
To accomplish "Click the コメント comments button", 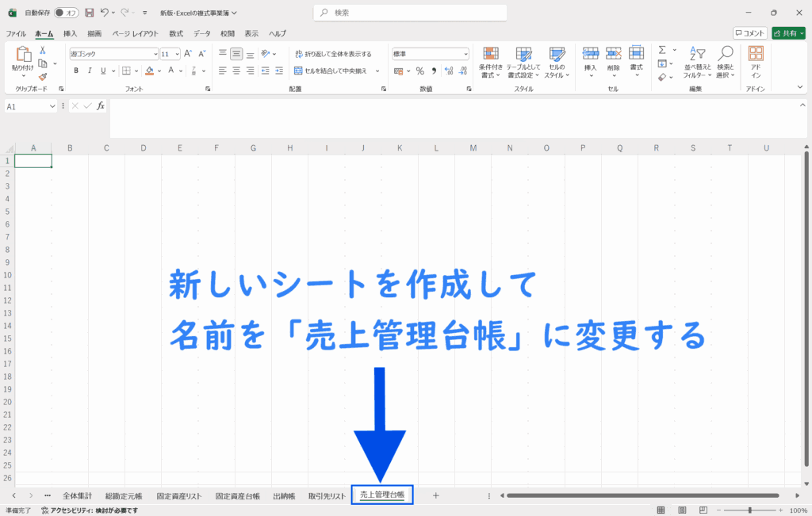I will click(749, 33).
